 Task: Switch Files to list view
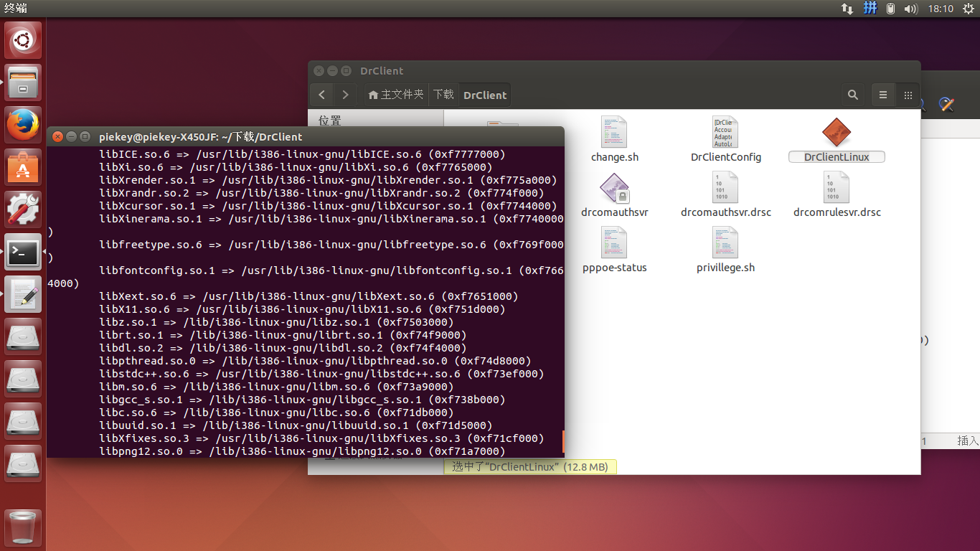coord(883,95)
